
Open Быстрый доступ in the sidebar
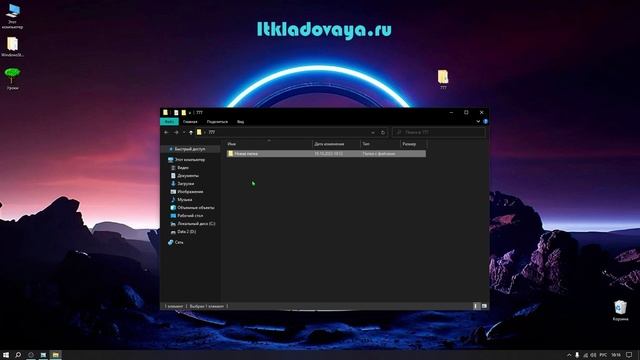coord(190,149)
